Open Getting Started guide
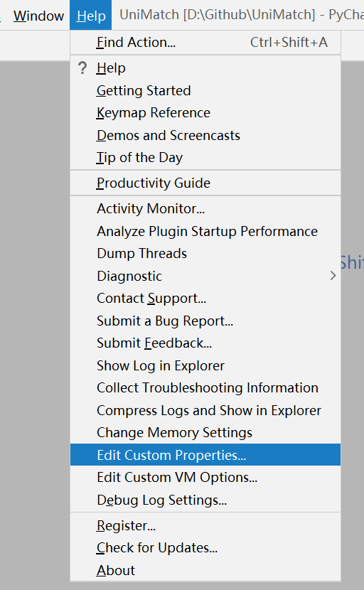364x590 pixels. click(x=205, y=91)
